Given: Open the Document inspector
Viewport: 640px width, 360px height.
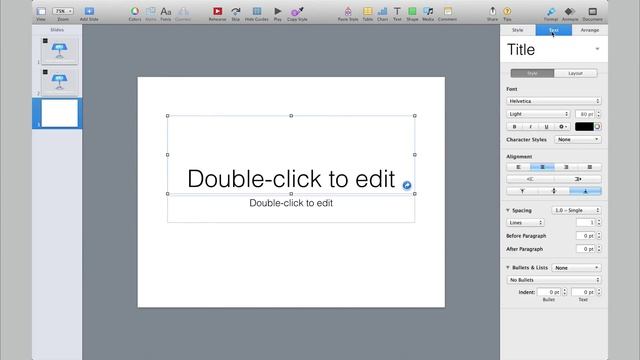Looking at the screenshot, I should (593, 11).
